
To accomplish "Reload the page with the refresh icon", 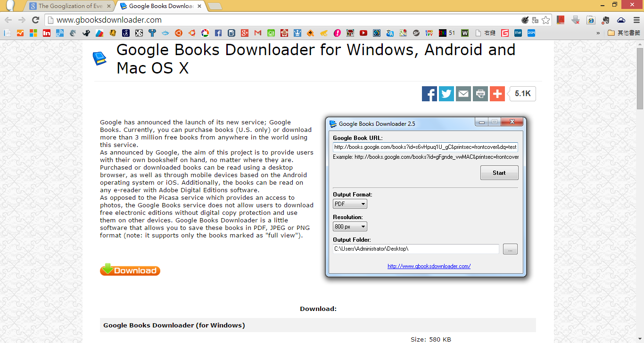I will pyautogui.click(x=35, y=20).
